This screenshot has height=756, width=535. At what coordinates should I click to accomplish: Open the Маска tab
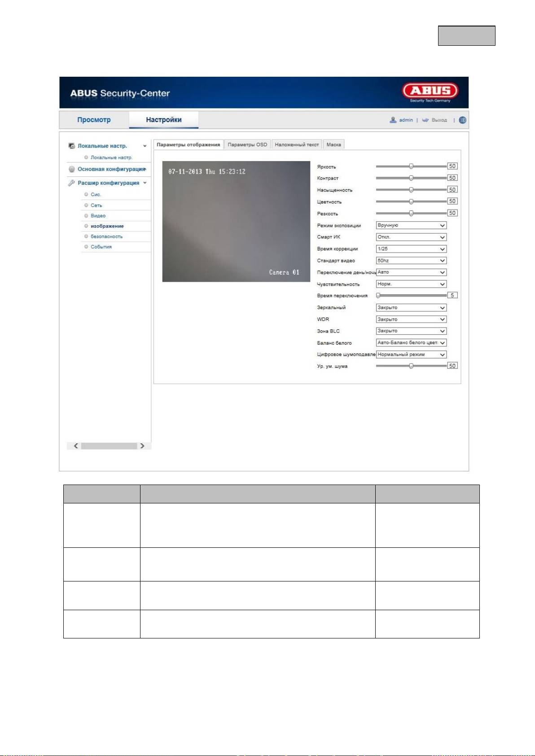[x=333, y=144]
